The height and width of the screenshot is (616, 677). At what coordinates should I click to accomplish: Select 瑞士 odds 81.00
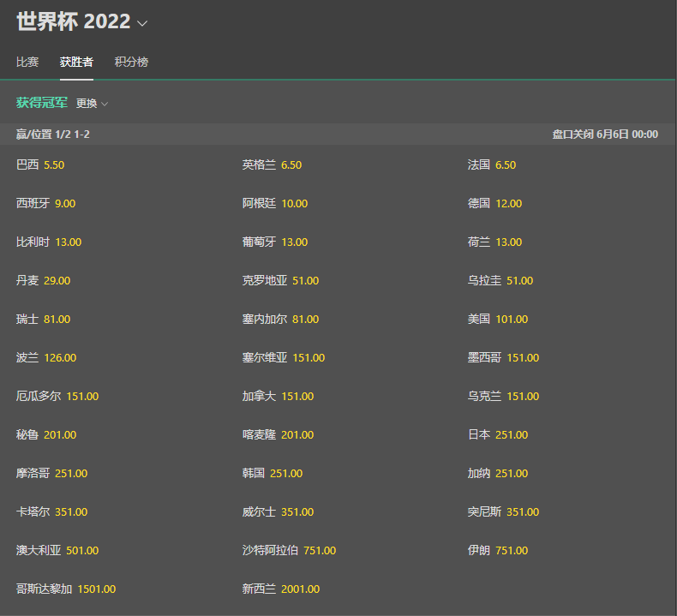pos(43,319)
